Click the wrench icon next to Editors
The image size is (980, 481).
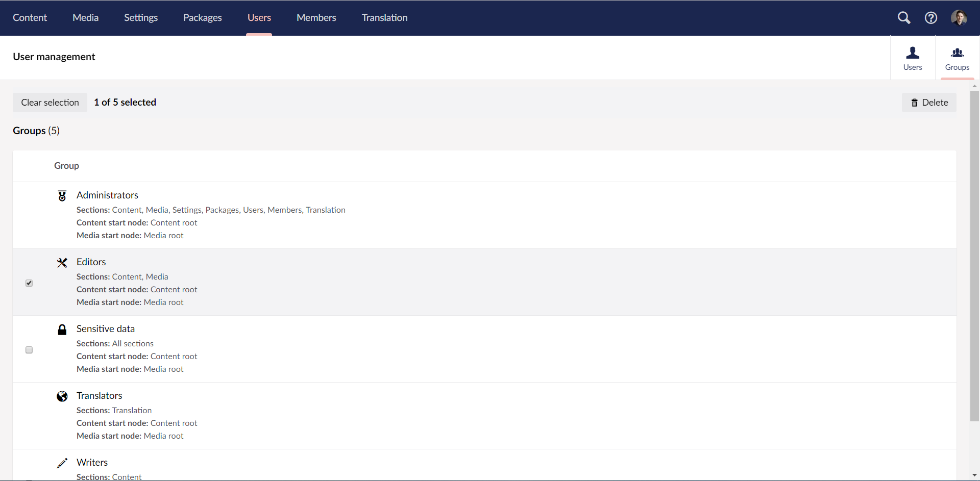click(62, 262)
